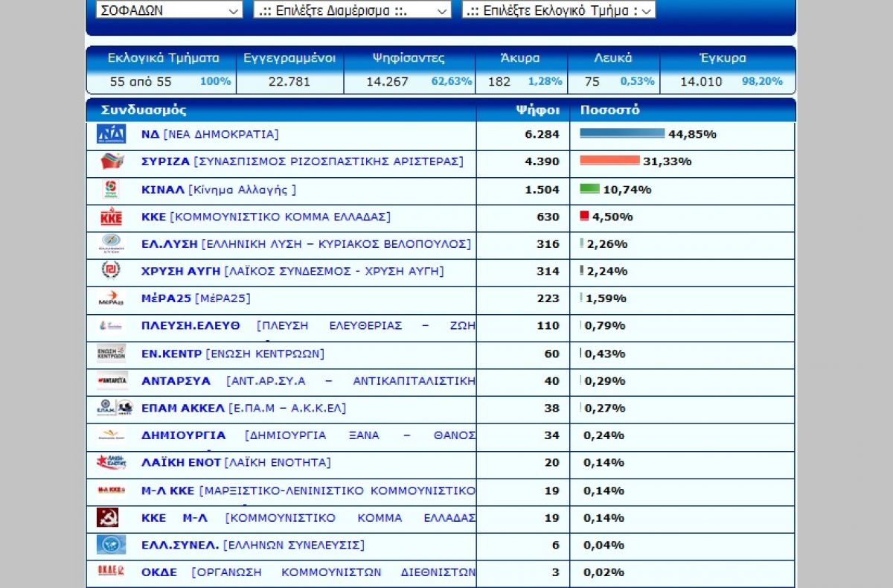Open the ΜέΡΑ25 party name link
893x588 pixels.
[x=196, y=298]
